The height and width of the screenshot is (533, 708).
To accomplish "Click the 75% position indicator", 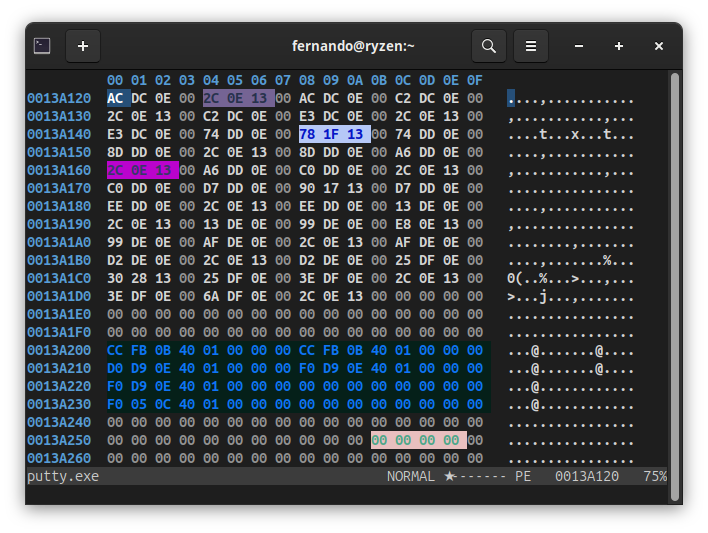I will [x=655, y=477].
